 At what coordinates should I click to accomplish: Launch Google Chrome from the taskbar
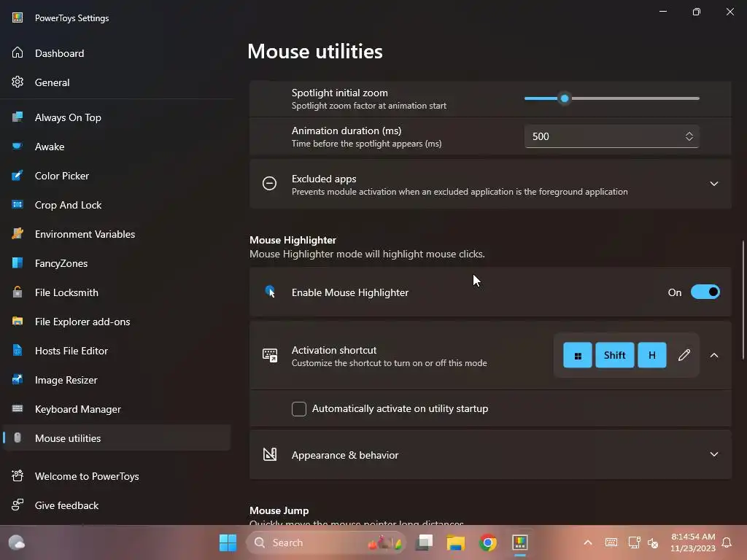488,542
